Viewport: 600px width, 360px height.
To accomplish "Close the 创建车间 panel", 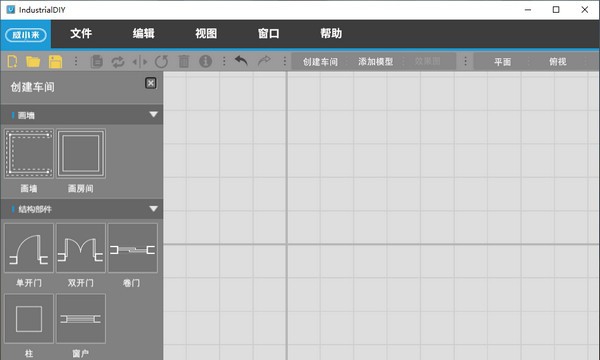I will point(151,83).
